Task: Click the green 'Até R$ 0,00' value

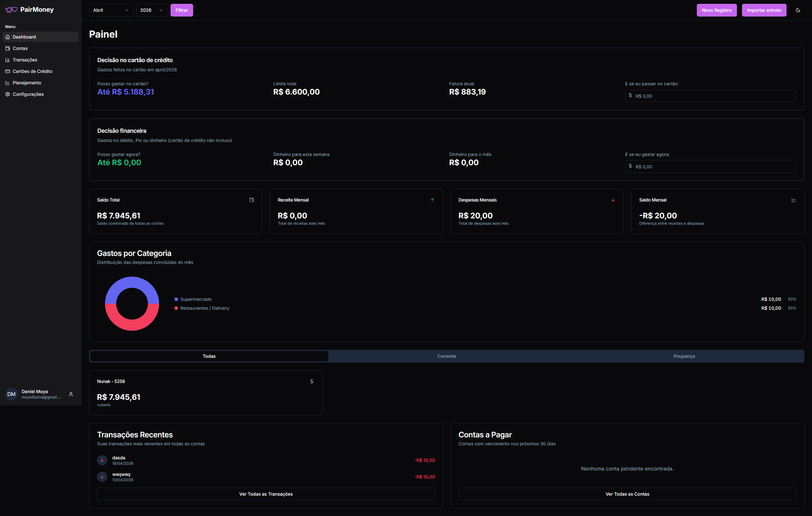Action: pyautogui.click(x=119, y=163)
